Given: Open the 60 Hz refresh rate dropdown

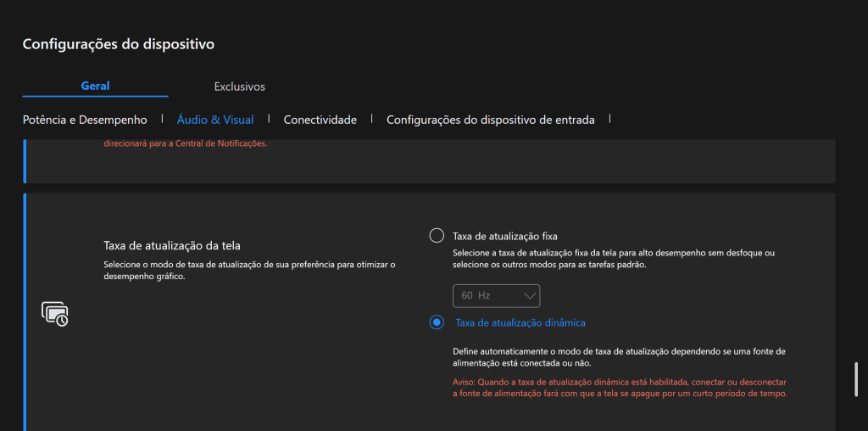Looking at the screenshot, I should (496, 295).
